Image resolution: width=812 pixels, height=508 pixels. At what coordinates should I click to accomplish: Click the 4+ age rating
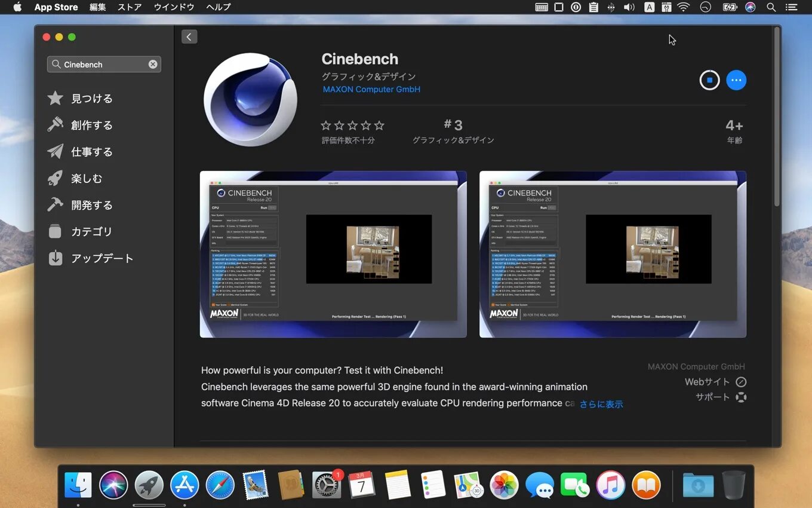[734, 131]
